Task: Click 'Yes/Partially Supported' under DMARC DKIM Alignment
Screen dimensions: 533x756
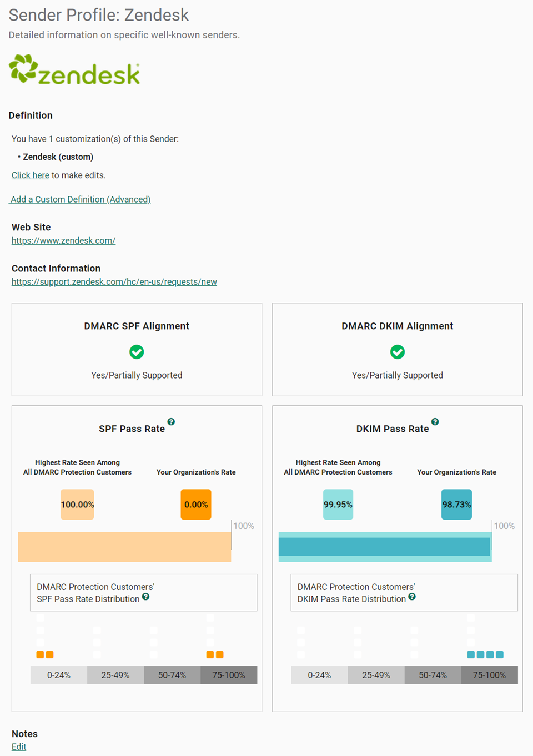Action: (x=398, y=375)
